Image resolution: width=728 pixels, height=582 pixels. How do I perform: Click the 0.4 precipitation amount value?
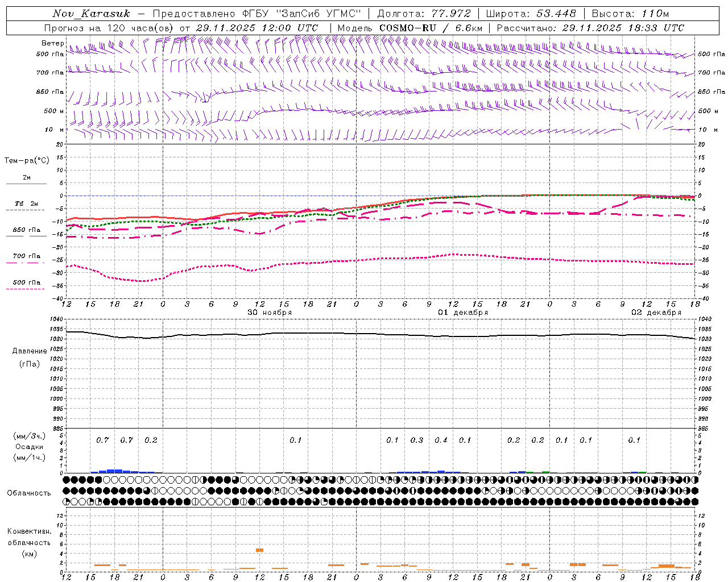(441, 440)
